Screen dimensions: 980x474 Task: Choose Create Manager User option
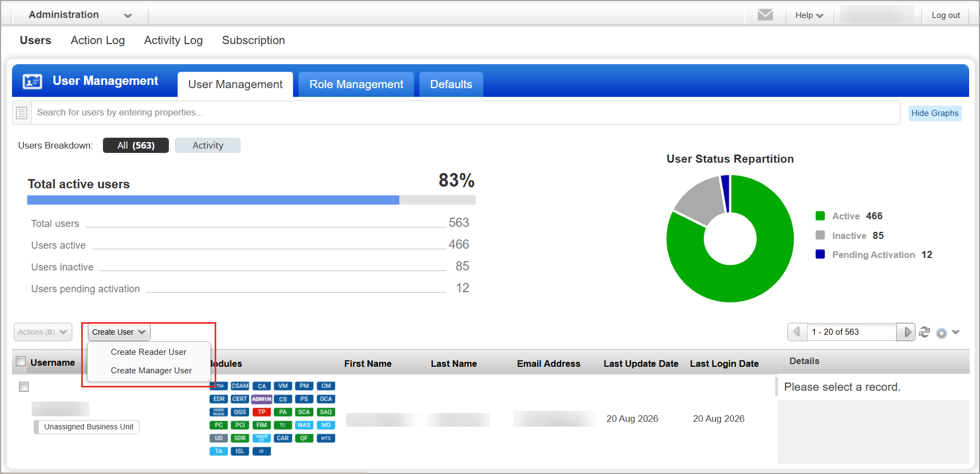pos(151,371)
